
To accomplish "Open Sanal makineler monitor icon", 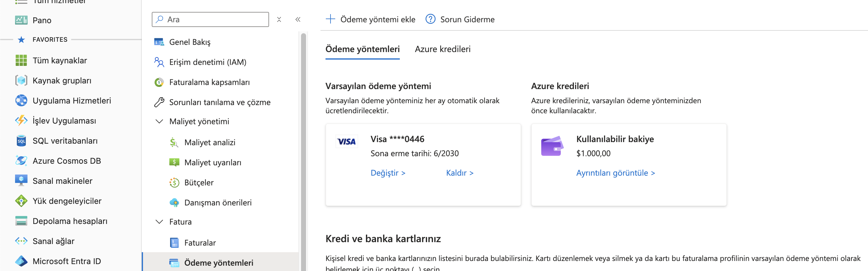I will pos(21,181).
